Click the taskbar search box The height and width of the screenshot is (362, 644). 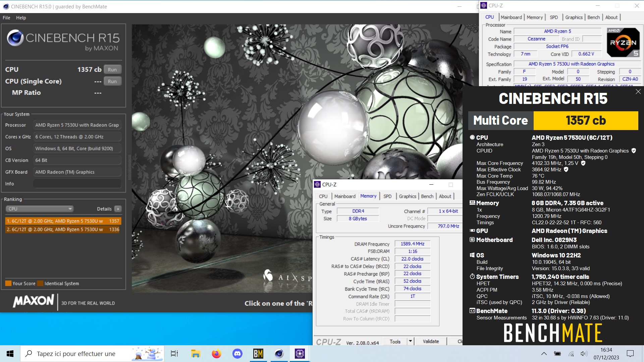coord(92,354)
